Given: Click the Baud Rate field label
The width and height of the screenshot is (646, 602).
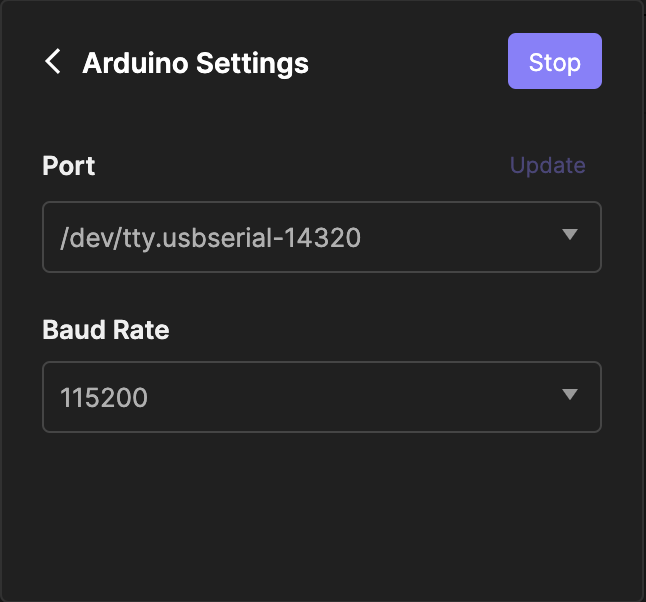Looking at the screenshot, I should click(105, 330).
